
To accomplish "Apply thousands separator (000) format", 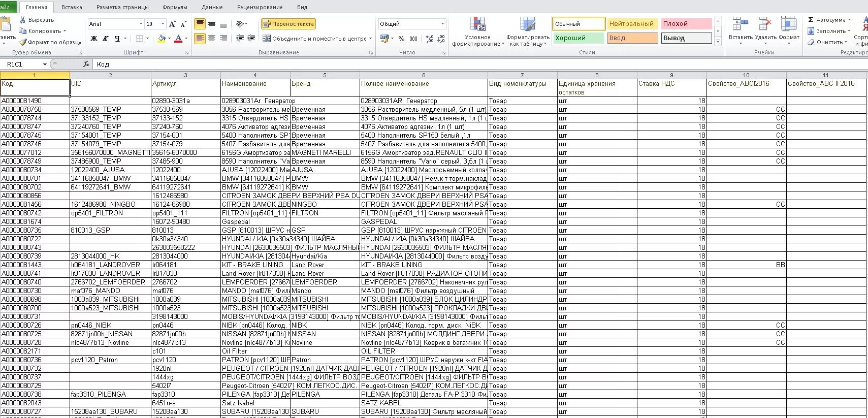I will tap(413, 39).
